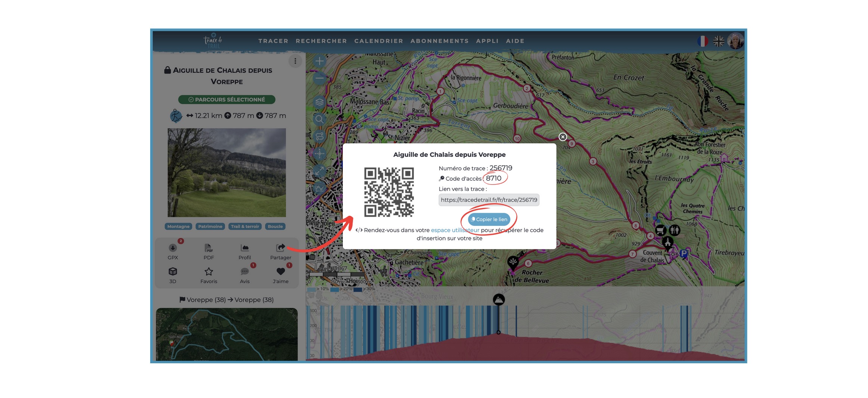868x398 pixels.
Task: Open the PDF export icon
Action: coord(208,248)
